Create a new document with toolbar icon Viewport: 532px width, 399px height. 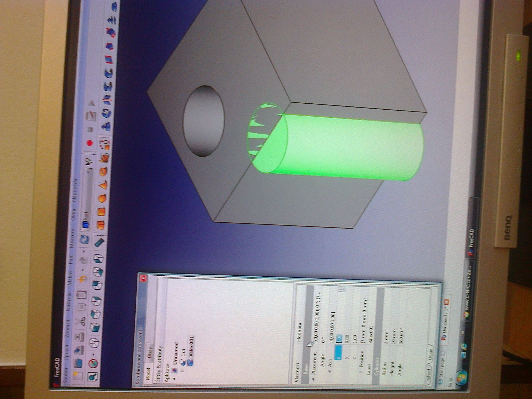point(78,376)
